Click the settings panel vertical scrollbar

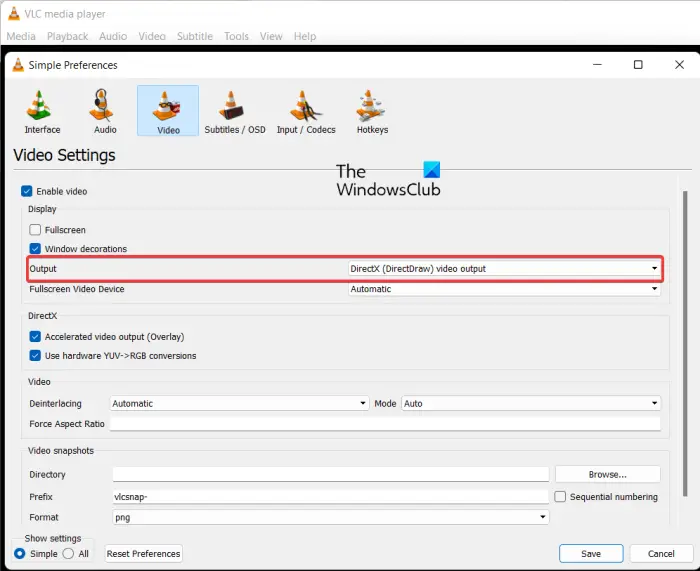[x=685, y=344]
